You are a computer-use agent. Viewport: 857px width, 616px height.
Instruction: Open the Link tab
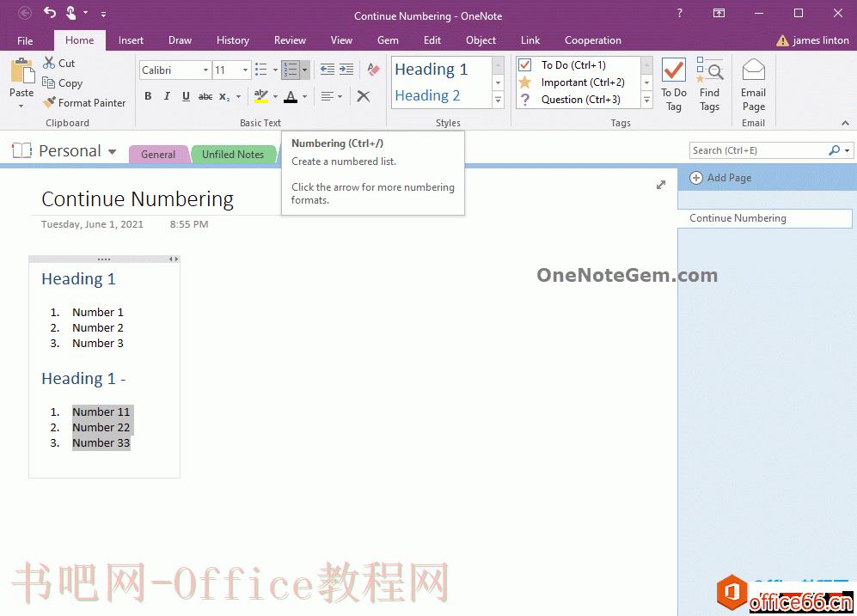coord(530,40)
